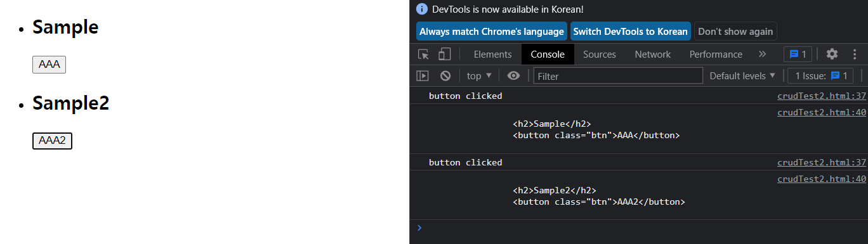This screenshot has width=868, height=244.
Task: Create live expression with eye icon
Action: coord(513,76)
